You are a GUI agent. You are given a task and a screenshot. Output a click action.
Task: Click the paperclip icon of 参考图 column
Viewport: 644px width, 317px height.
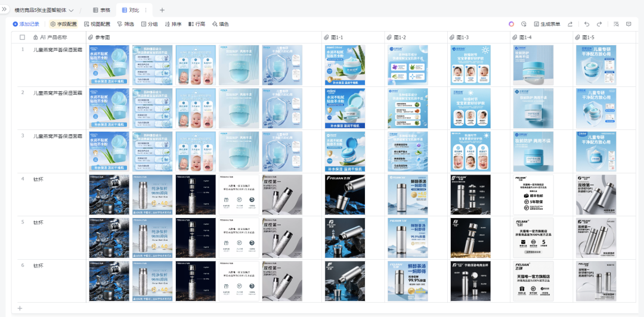pos(91,38)
